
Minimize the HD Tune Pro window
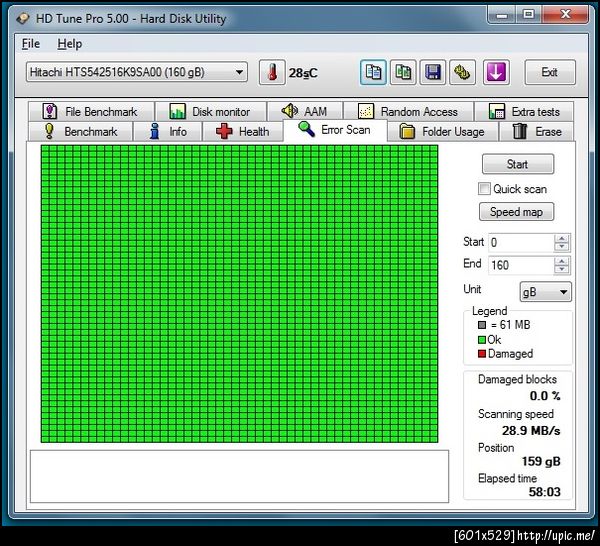[x=502, y=15]
